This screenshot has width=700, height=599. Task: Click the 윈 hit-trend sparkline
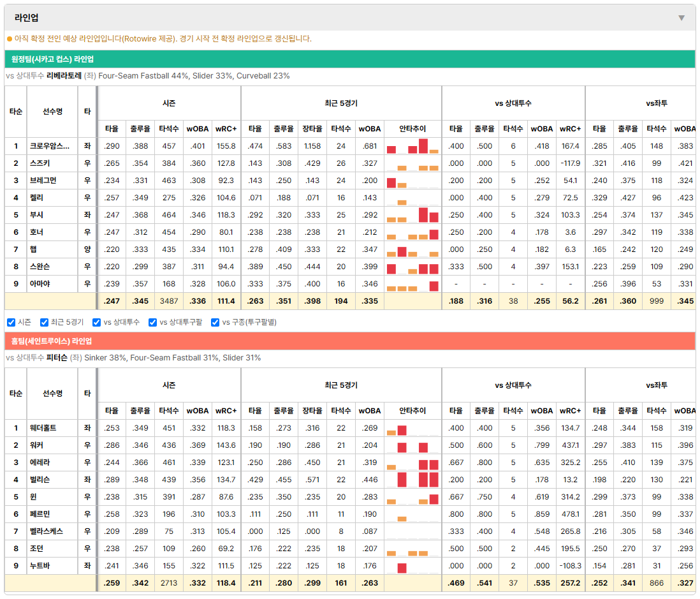tap(412, 497)
